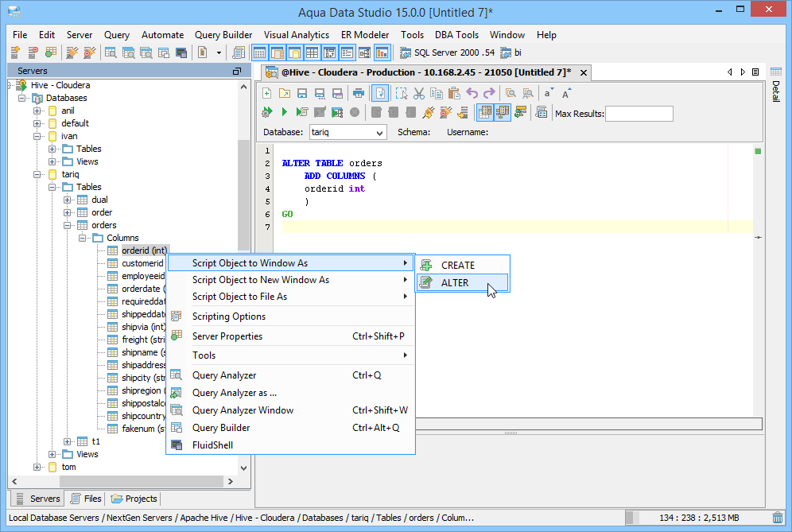Viewport: 792px width, 532px height.
Task: Click the Undo arrow icon
Action: [472, 94]
